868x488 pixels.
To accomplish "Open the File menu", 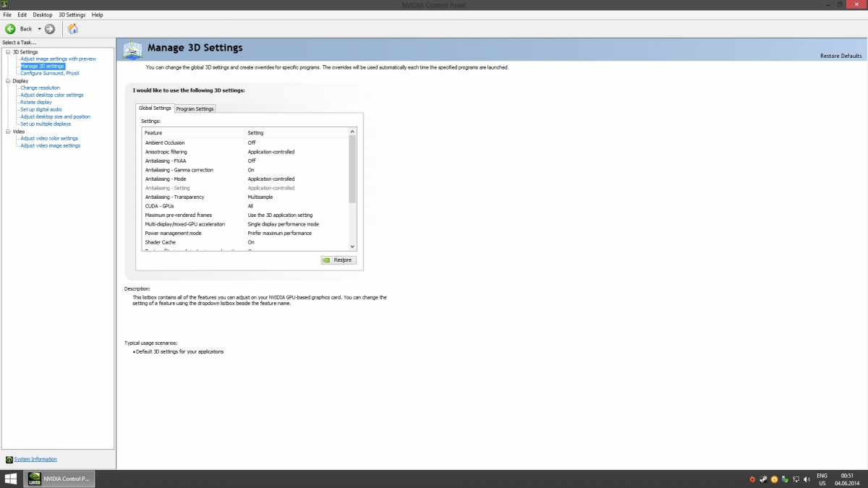I will pos(7,14).
